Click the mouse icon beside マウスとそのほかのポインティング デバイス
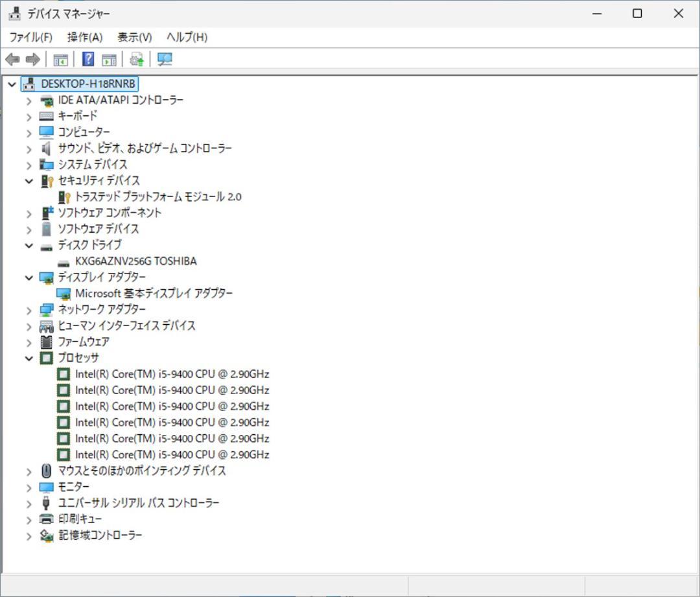Image resolution: width=700 pixels, height=597 pixels. (47, 471)
